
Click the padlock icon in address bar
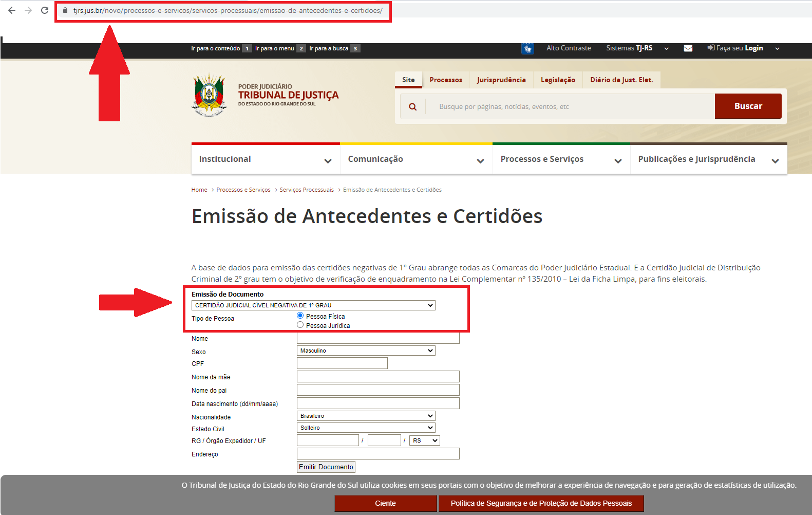65,10
